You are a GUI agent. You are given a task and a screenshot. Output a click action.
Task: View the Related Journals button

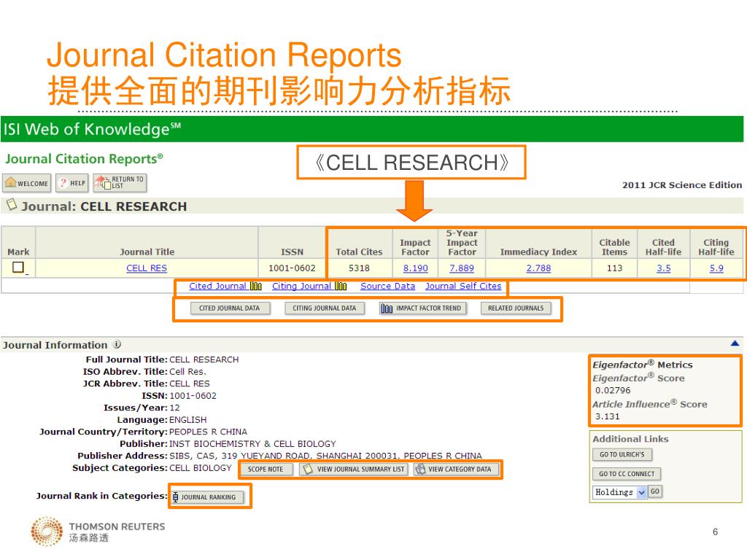(x=516, y=308)
